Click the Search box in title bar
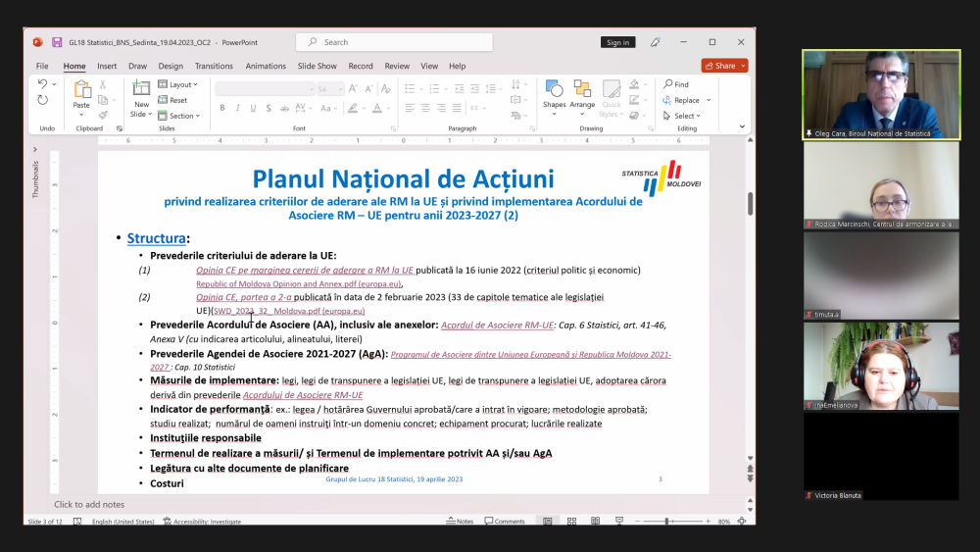 [x=394, y=42]
